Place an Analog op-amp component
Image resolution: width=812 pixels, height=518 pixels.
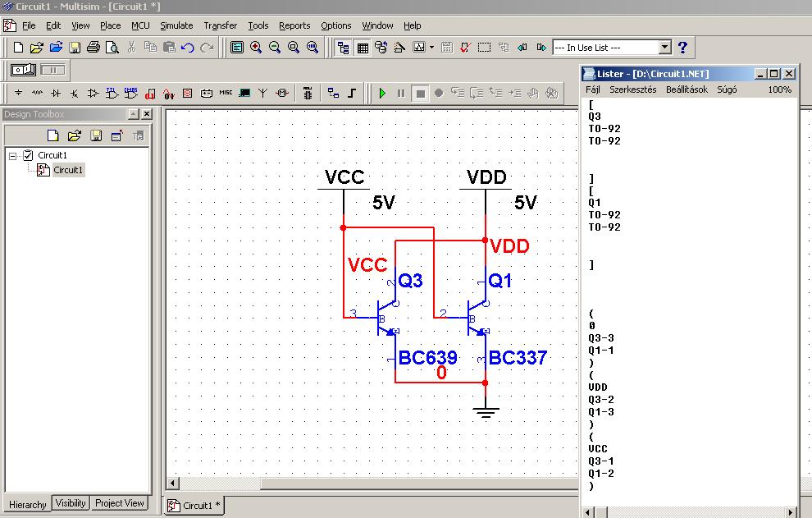tap(94, 94)
